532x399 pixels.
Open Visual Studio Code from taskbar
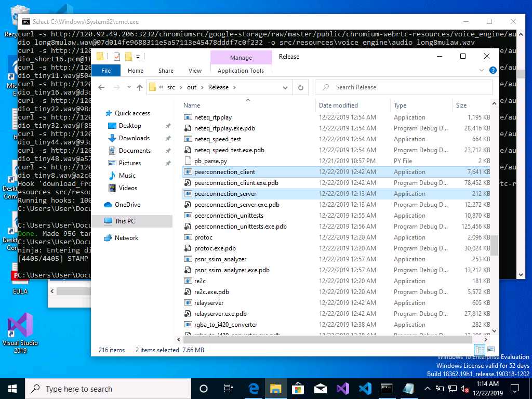pyautogui.click(x=365, y=389)
